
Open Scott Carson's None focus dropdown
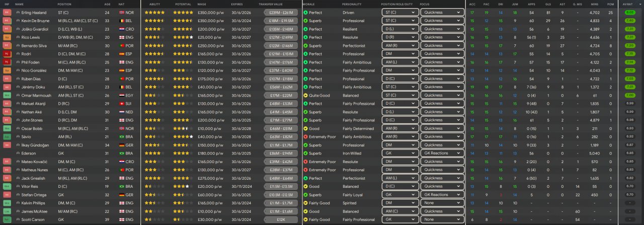(x=442, y=220)
